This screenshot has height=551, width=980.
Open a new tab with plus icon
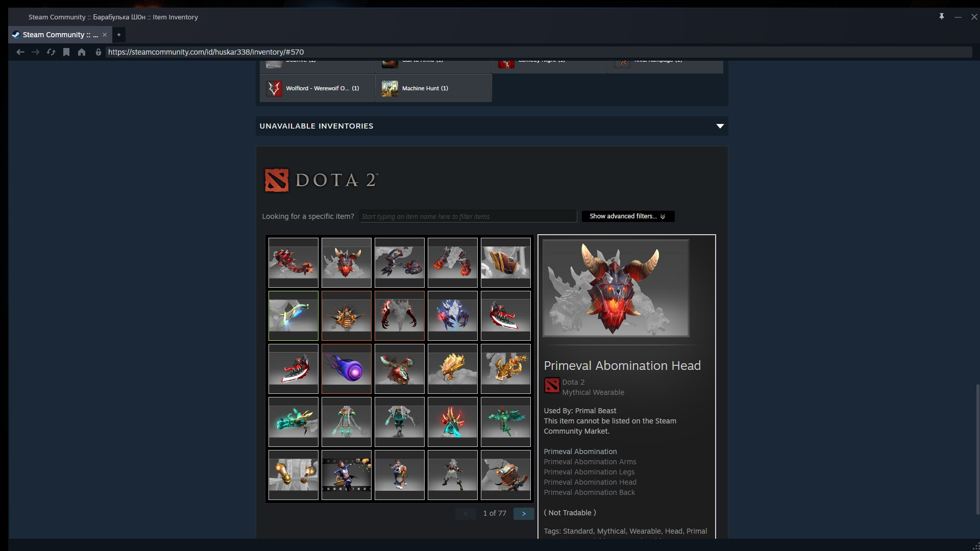118,35
